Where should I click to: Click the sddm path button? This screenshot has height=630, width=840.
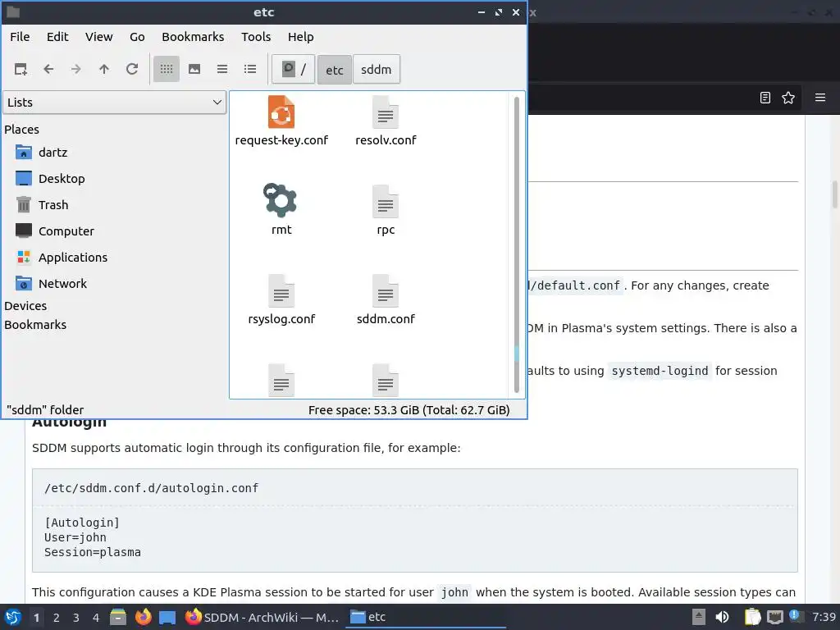(376, 69)
